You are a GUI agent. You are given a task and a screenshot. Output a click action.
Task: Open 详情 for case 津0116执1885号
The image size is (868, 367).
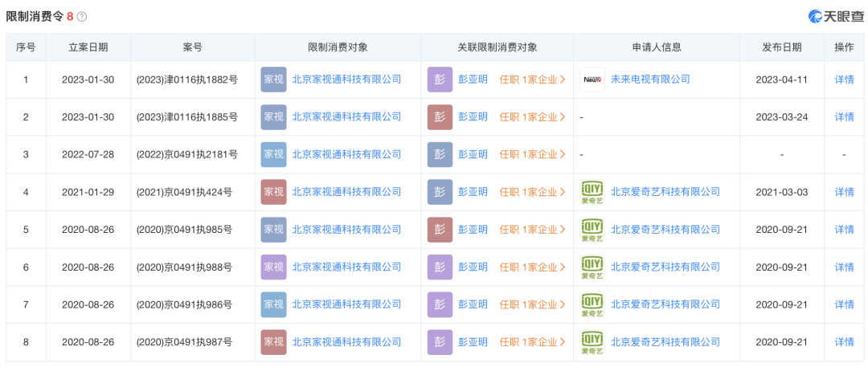tap(844, 116)
